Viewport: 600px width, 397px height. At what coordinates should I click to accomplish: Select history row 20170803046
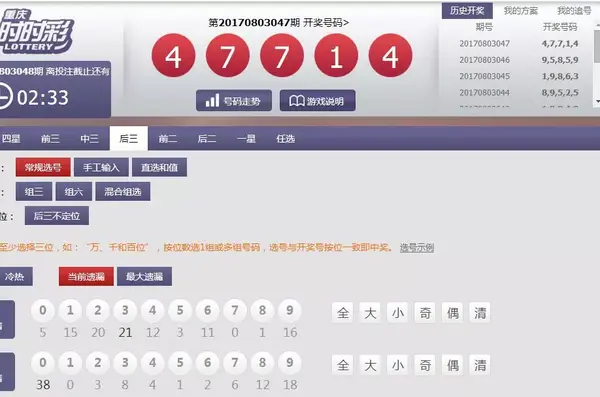click(518, 60)
